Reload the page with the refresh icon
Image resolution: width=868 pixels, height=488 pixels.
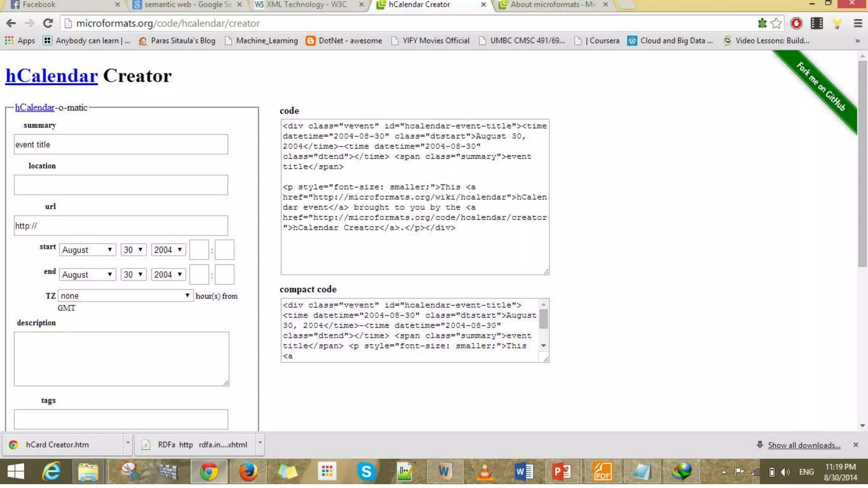48,23
